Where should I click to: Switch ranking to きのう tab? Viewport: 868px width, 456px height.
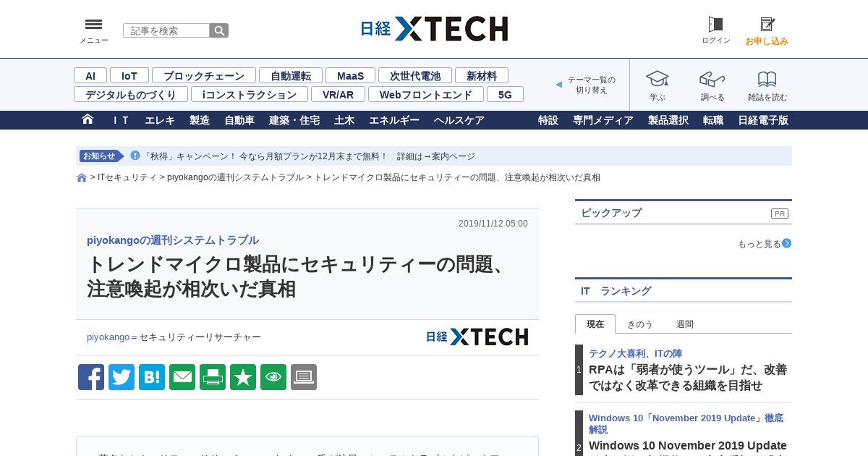tap(639, 324)
